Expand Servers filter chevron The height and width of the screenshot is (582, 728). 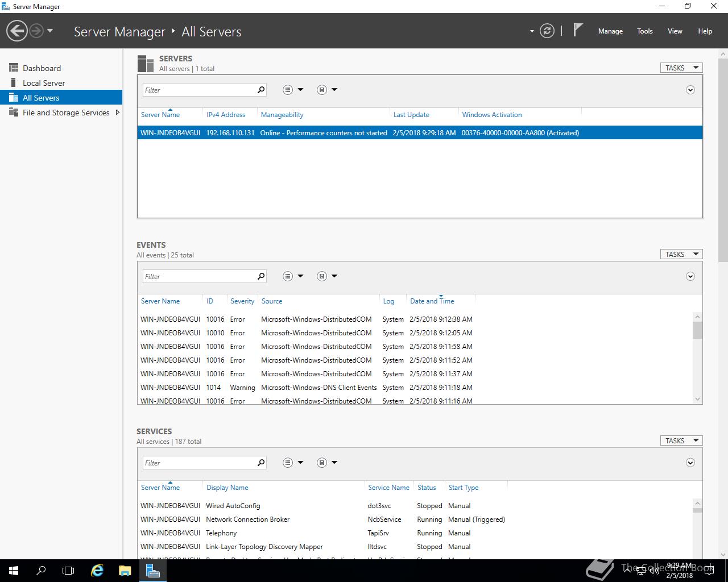pyautogui.click(x=690, y=90)
